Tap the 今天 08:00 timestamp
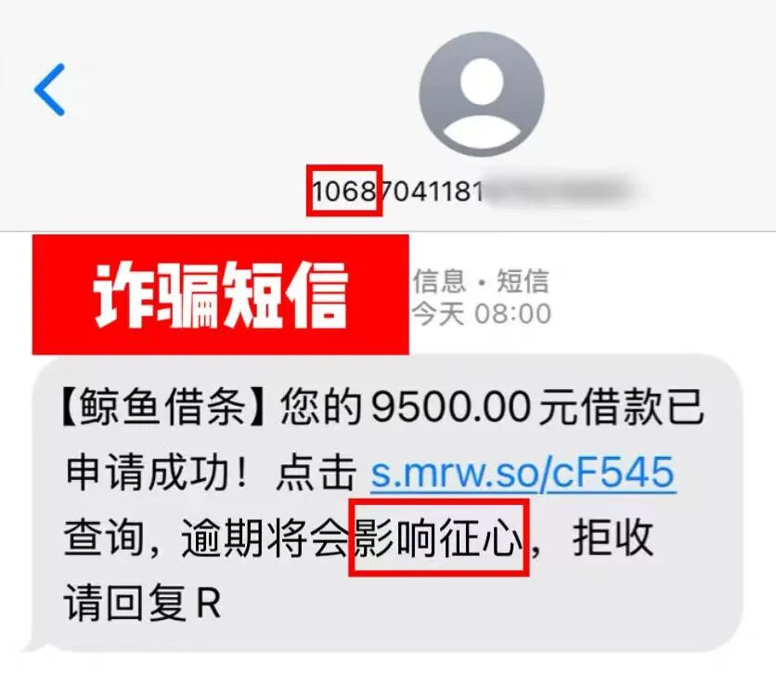Screen dimensions: 776x700 [x=482, y=314]
